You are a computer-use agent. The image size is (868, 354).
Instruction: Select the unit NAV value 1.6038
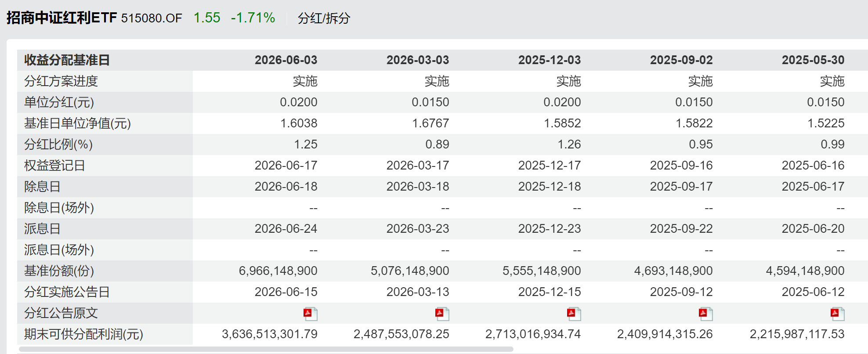coord(299,123)
